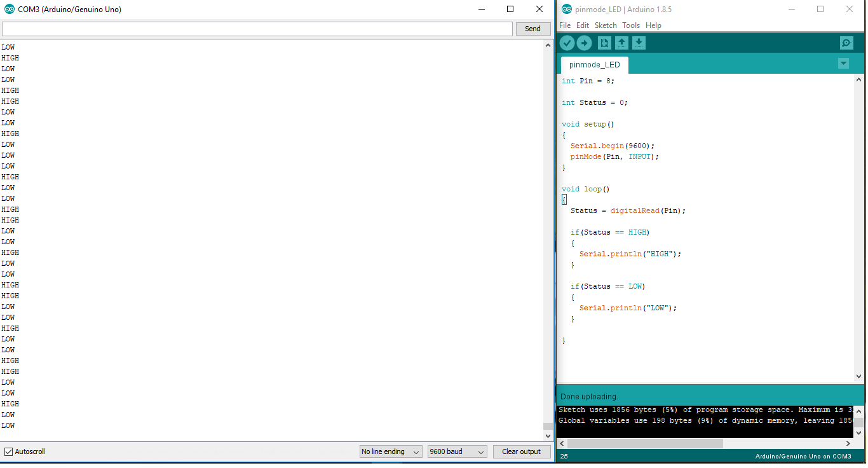Click the Verify icon to compile sketch
The height and width of the screenshot is (468, 868).
pos(567,43)
